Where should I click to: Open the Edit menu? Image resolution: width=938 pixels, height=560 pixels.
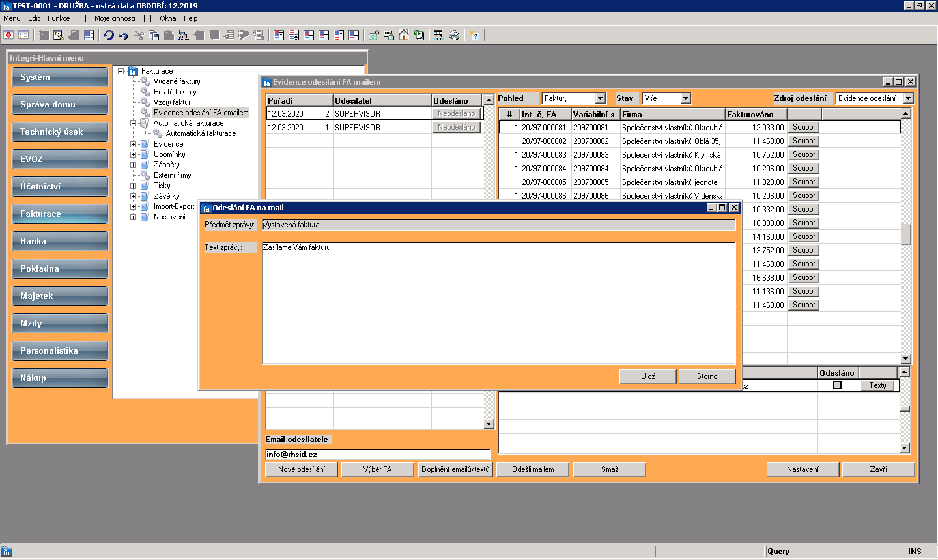34,18
